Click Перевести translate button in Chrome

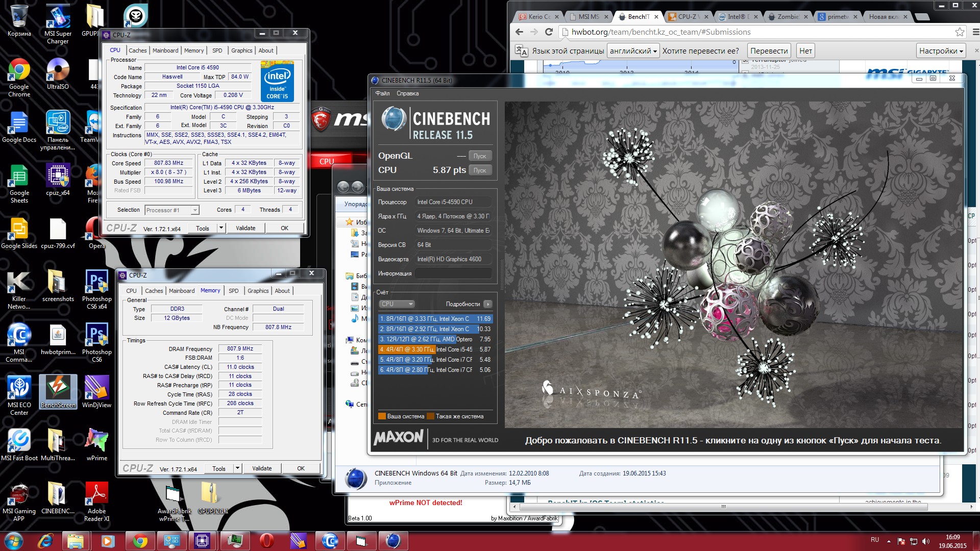(x=769, y=51)
